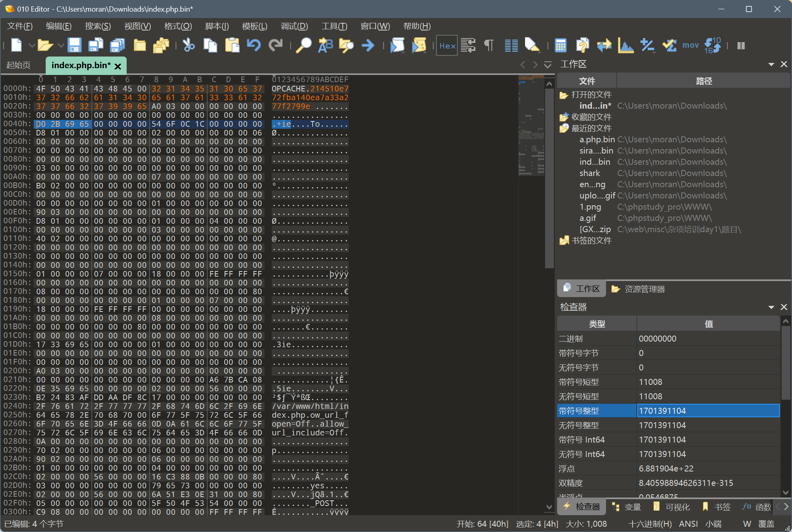
Task: Open the Histogram chart icon
Action: (x=626, y=45)
